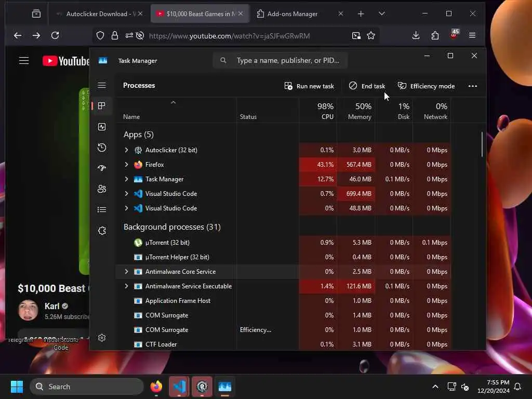Image resolution: width=532 pixels, height=399 pixels.
Task: Click the three-dot more options in Task Manager
Action: [x=473, y=86]
